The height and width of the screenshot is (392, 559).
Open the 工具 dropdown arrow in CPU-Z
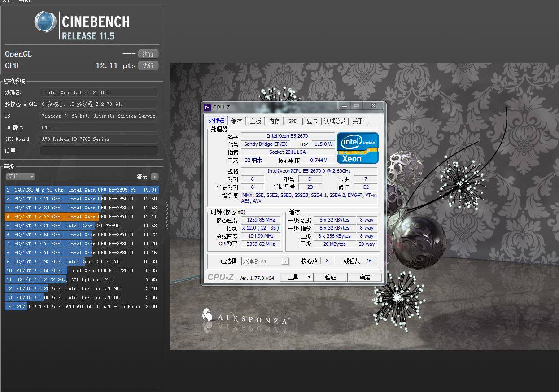(309, 277)
